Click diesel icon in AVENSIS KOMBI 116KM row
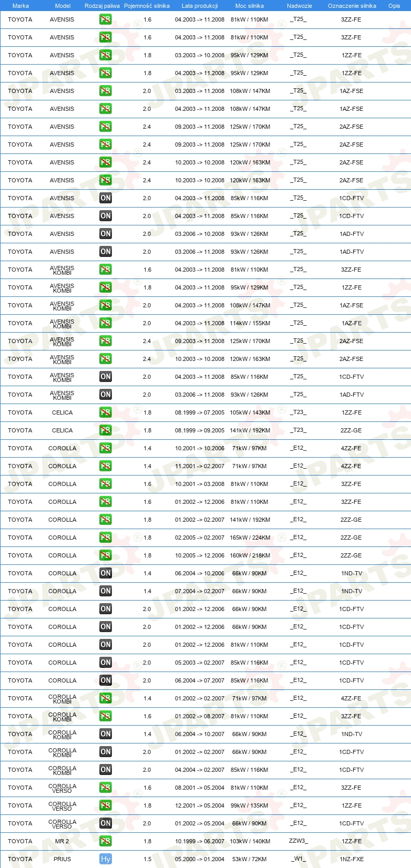Image resolution: width=411 pixels, height=868 pixels. coord(106,377)
